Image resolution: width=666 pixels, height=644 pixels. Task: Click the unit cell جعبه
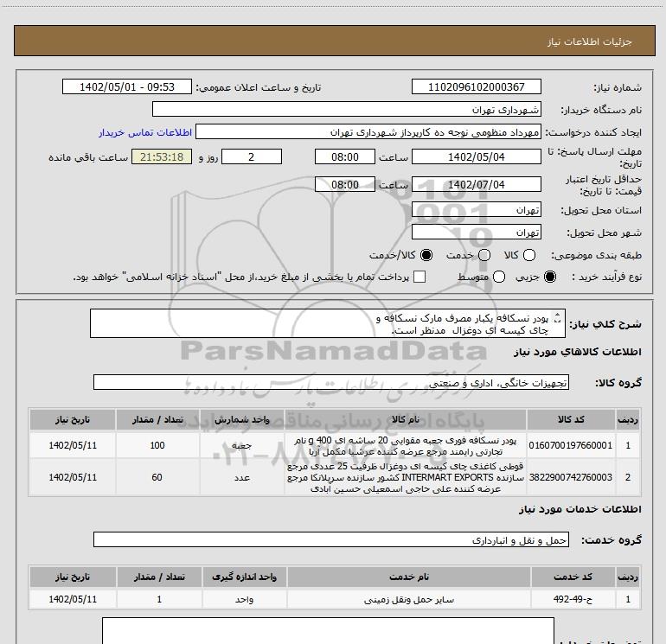pos(241,445)
